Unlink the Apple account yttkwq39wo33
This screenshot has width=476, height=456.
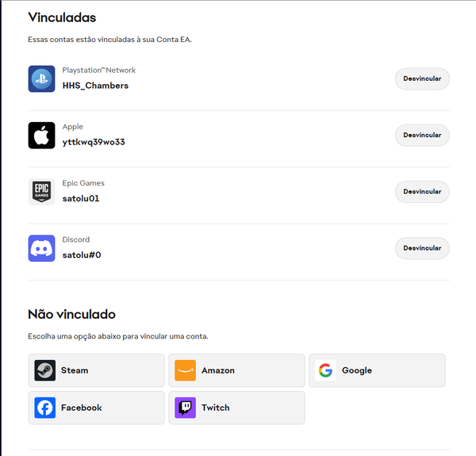pos(422,135)
